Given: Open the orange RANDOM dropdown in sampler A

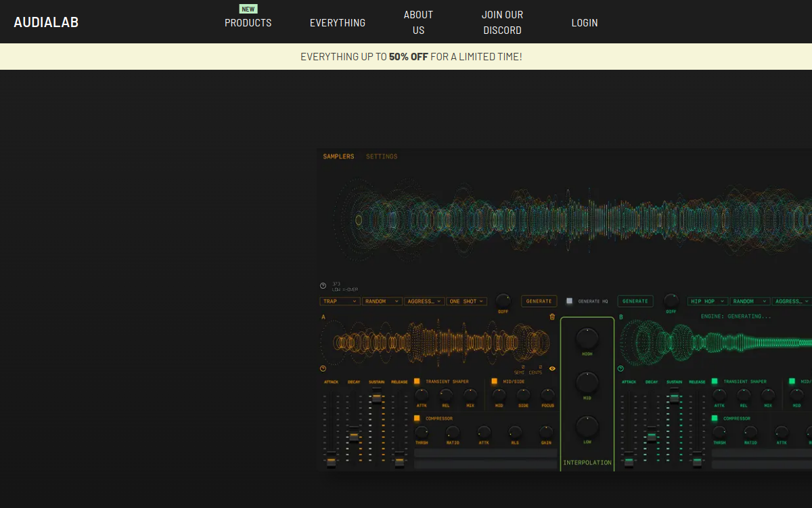Looking at the screenshot, I should pos(382,301).
